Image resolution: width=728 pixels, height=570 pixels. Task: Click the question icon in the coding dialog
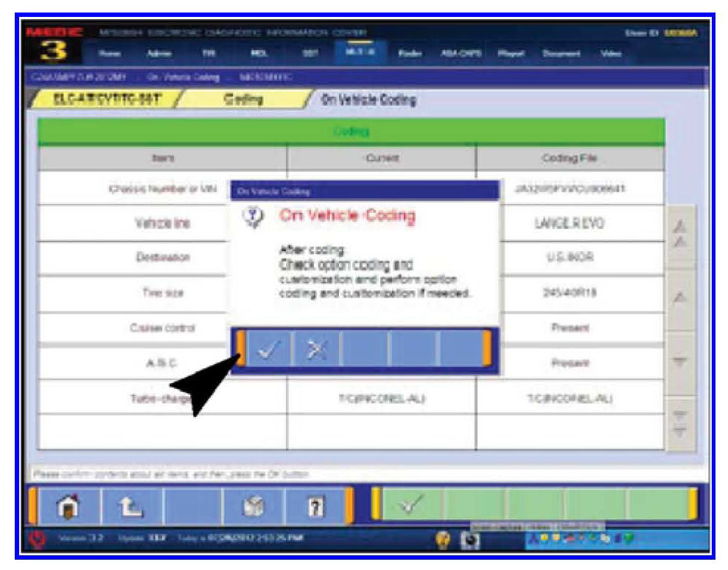[253, 217]
